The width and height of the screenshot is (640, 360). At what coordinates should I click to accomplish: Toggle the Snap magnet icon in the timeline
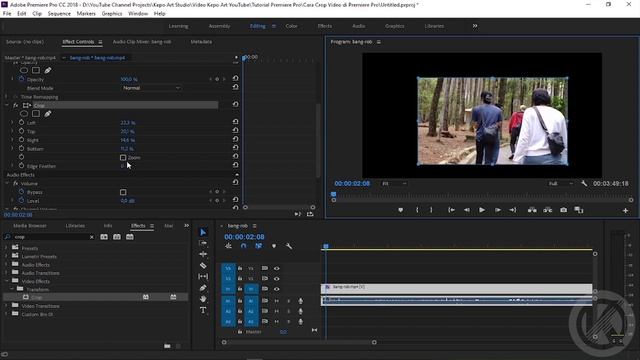244,246
